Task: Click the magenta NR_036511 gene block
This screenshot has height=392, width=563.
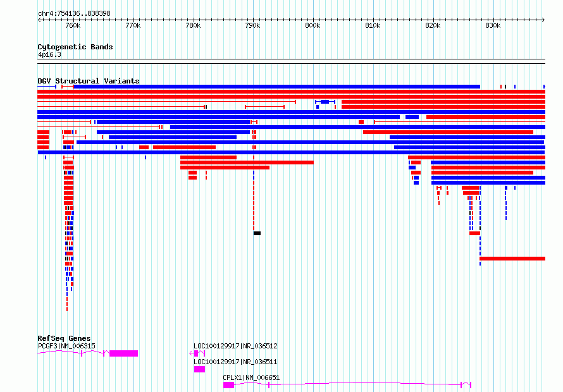Action: click(200, 369)
